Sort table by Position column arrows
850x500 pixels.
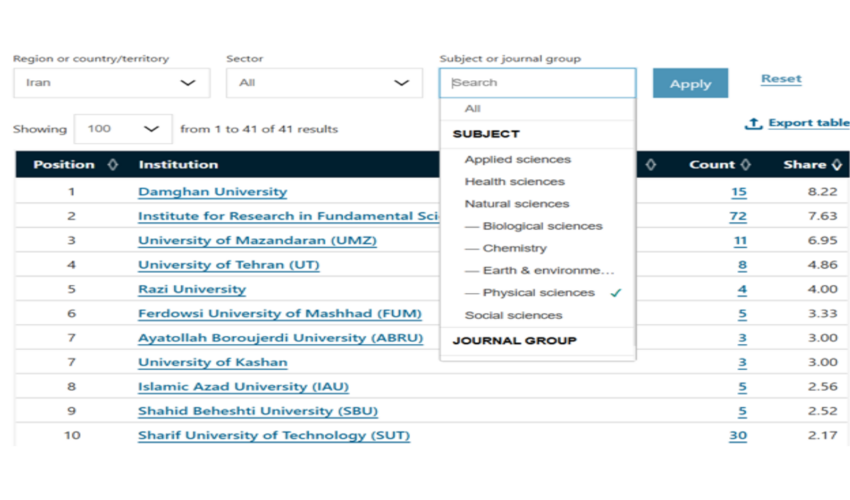tap(113, 164)
